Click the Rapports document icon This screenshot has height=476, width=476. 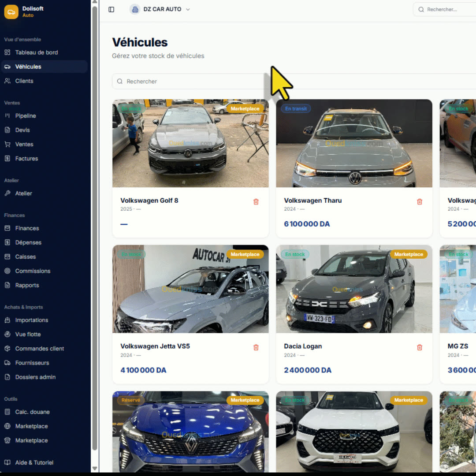(7, 285)
